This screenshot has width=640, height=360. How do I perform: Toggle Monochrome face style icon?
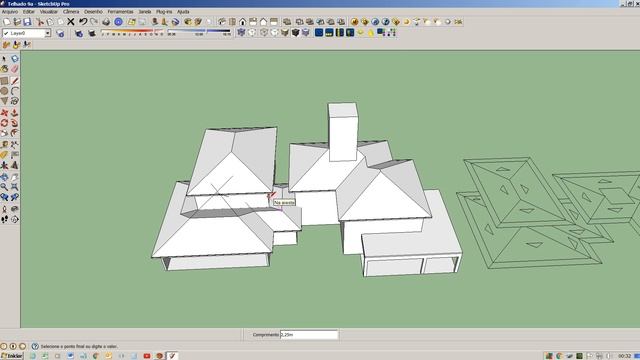coord(306,32)
